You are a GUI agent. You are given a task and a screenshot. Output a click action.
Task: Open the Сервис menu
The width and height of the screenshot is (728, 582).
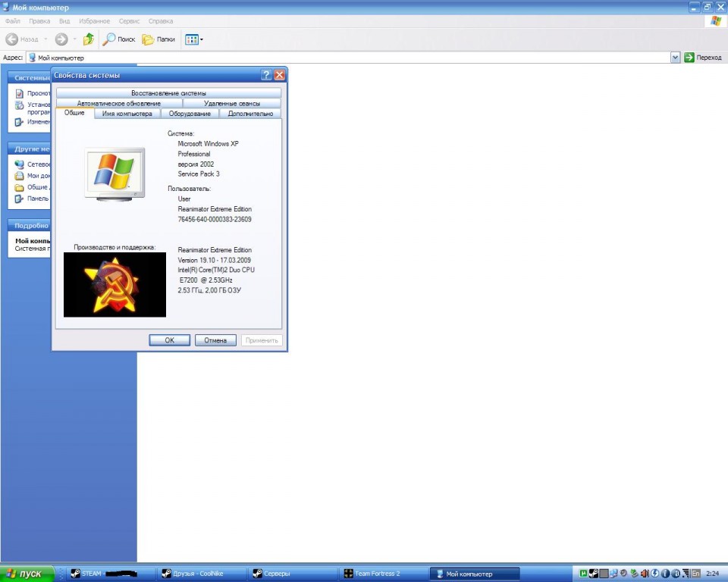(129, 21)
